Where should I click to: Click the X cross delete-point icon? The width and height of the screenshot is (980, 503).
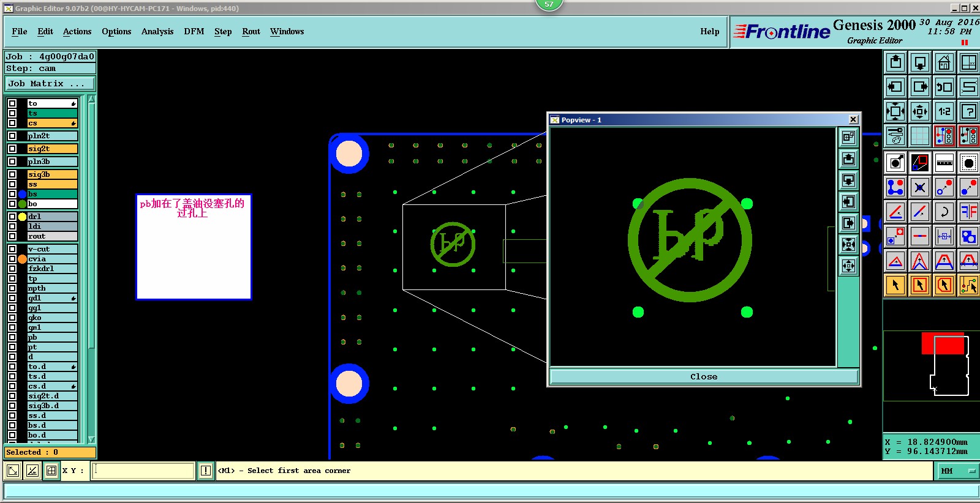(x=920, y=187)
